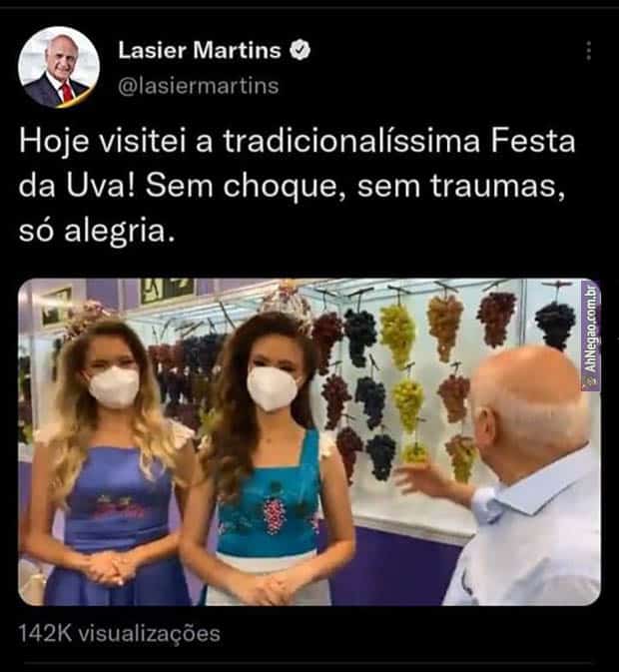The image size is (619, 672).
Task: Open the Lasier Martins profile avatar
Action: (x=59, y=67)
